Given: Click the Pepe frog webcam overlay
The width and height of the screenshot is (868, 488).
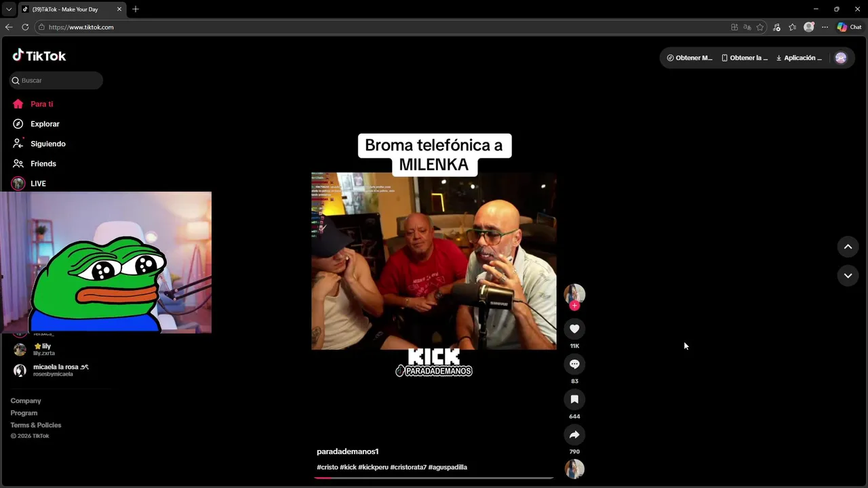Looking at the screenshot, I should coord(106,262).
